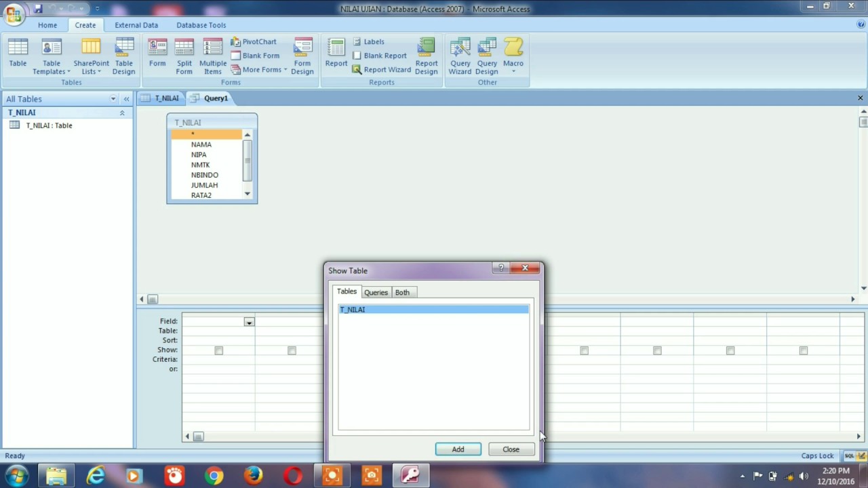Image resolution: width=868 pixels, height=488 pixels.
Task: Select the RATA2 field
Action: coord(201,195)
